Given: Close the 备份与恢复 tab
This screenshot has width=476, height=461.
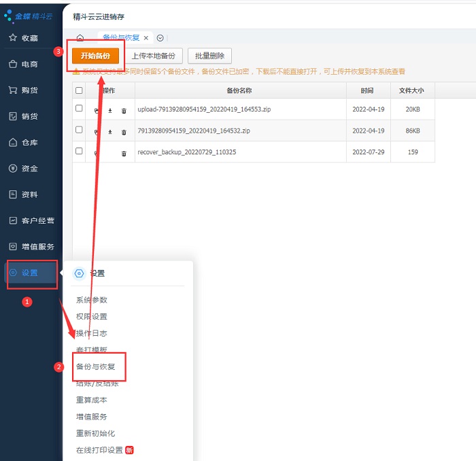Looking at the screenshot, I should (146, 38).
